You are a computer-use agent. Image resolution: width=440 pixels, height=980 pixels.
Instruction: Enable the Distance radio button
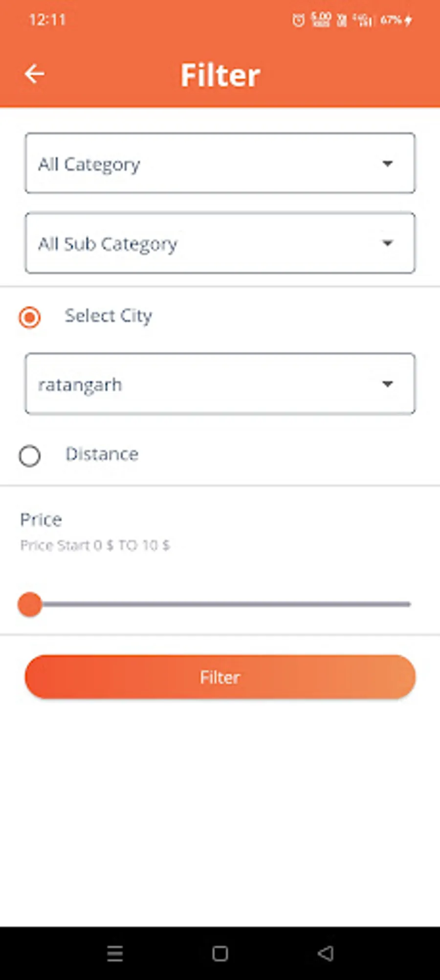[x=30, y=456]
